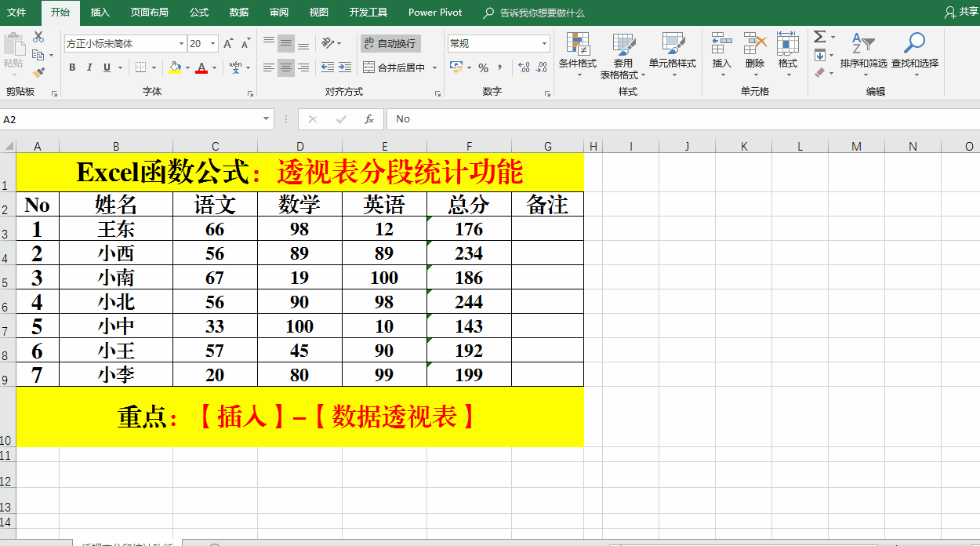980x546 pixels.
Task: Toggle Italic formatting
Action: tap(89, 68)
